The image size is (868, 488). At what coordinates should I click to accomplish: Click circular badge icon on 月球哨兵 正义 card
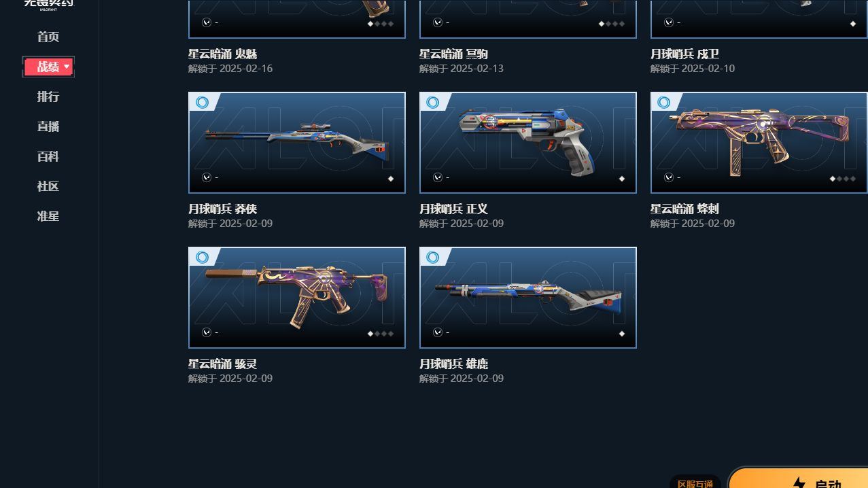click(433, 102)
